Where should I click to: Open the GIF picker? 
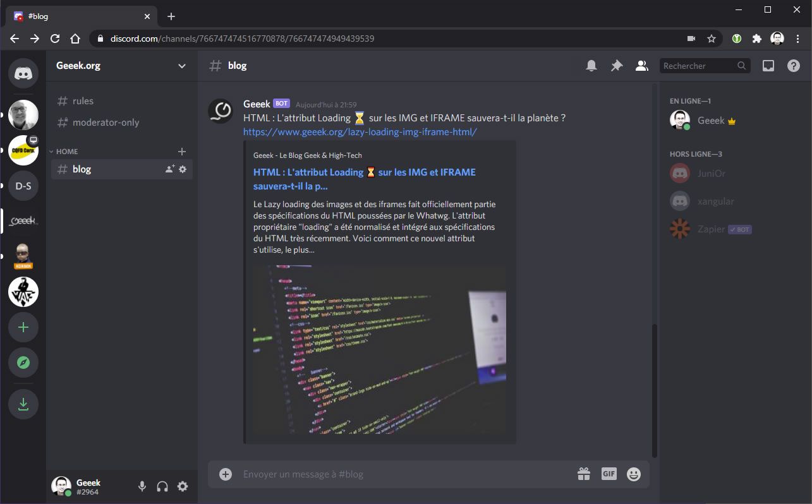[609, 474]
